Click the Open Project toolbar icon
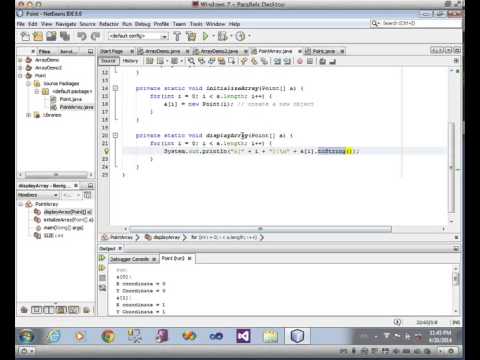The height and width of the screenshot is (360, 480). tap(51, 36)
